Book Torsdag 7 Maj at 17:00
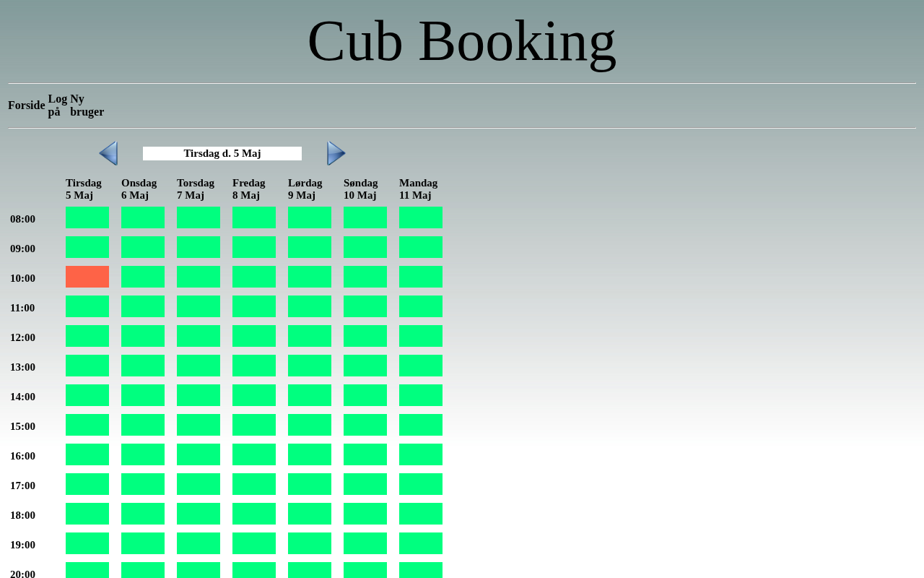The width and height of the screenshot is (924, 578). tap(199, 484)
